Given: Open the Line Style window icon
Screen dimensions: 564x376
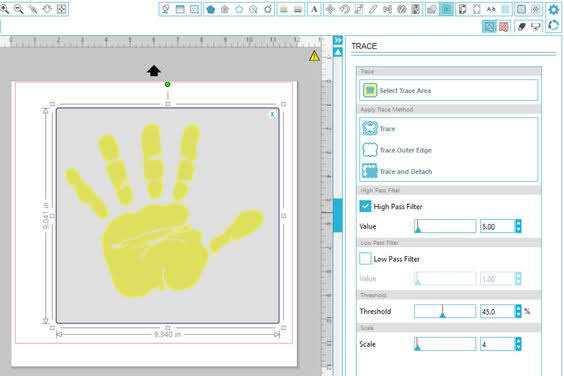Looking at the screenshot, I should pyautogui.click(x=298, y=9).
